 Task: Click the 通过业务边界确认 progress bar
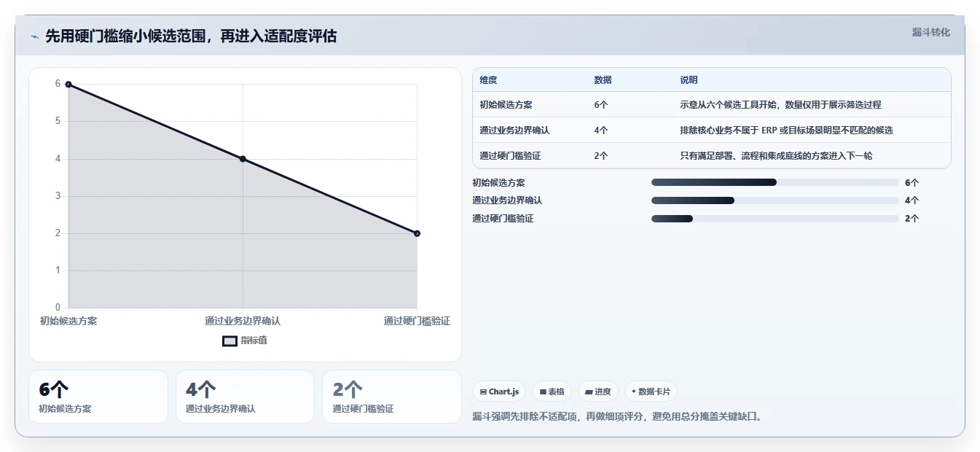click(775, 200)
